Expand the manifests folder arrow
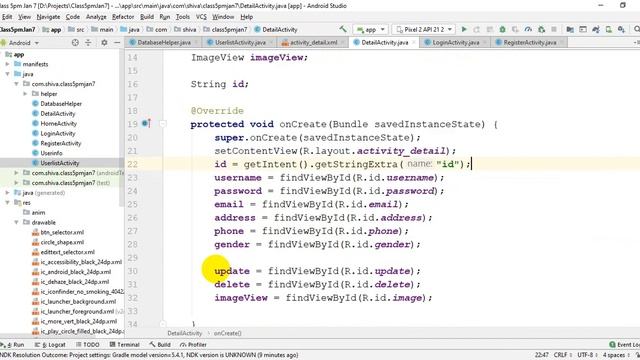 [7, 64]
